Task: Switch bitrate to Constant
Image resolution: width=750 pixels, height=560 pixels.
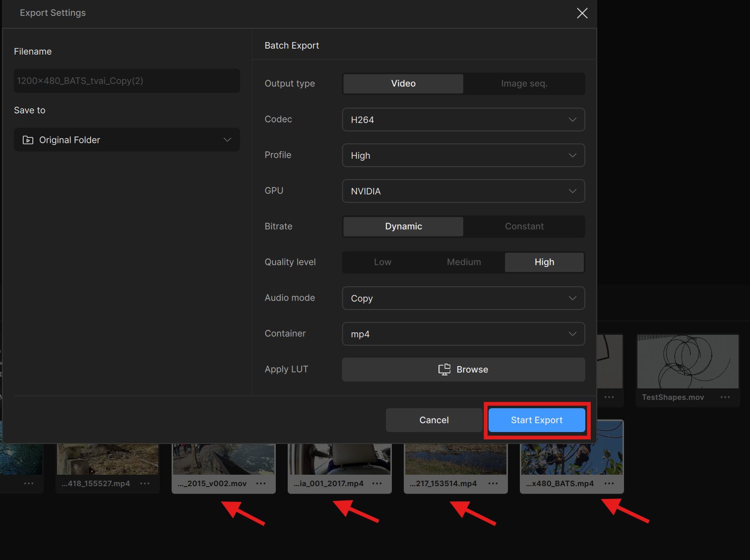Action: tap(524, 227)
